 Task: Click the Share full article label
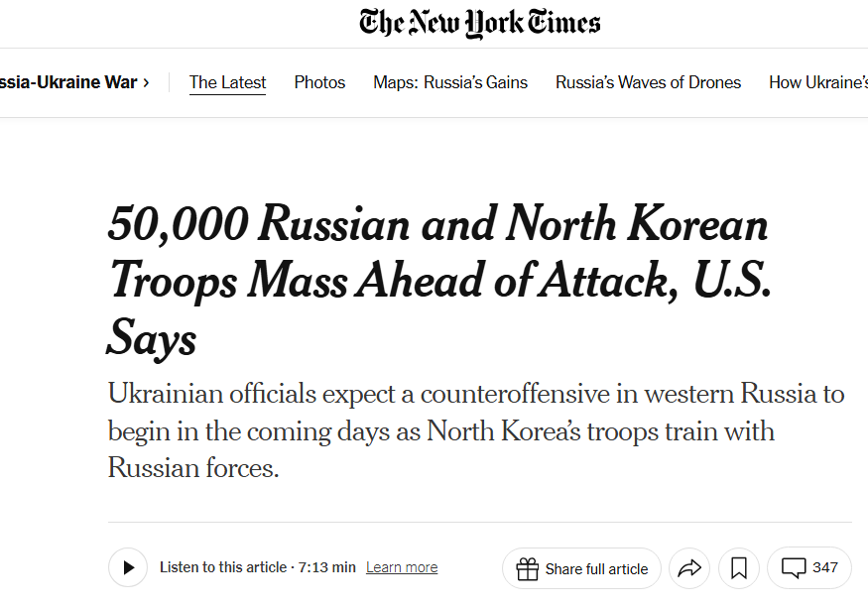596,568
